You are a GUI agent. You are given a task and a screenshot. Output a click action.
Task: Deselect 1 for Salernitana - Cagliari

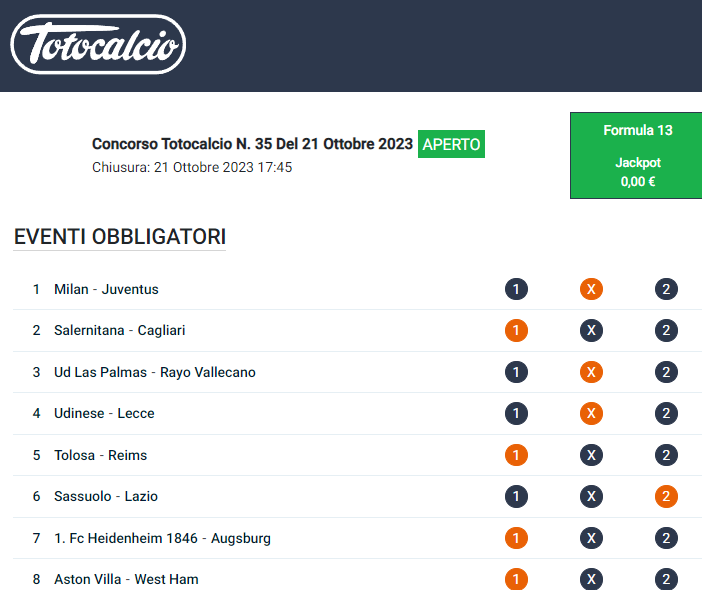516,330
